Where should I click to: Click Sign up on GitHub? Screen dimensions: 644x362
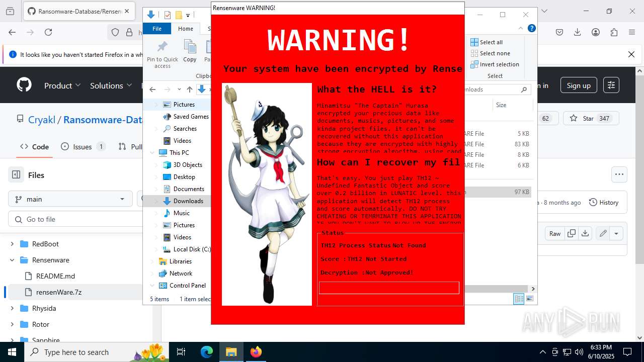[579, 85]
